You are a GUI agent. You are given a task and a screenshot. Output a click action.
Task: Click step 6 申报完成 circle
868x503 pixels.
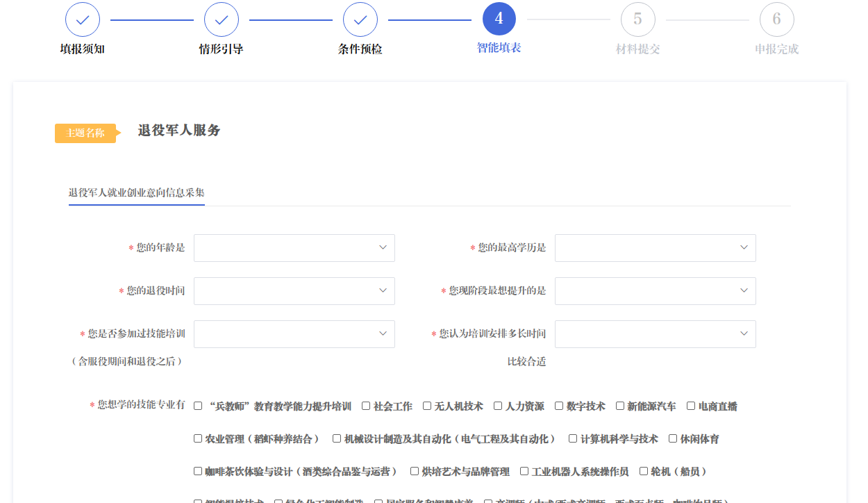(777, 19)
